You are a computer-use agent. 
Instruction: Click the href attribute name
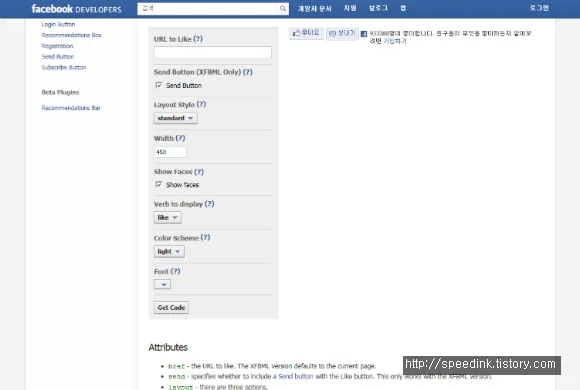coord(176,366)
